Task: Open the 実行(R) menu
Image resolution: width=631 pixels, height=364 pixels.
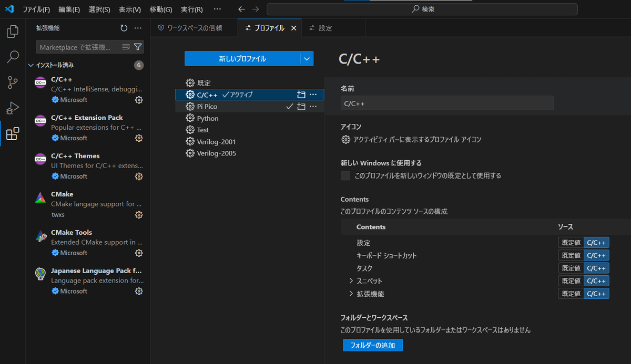Action: [x=192, y=9]
